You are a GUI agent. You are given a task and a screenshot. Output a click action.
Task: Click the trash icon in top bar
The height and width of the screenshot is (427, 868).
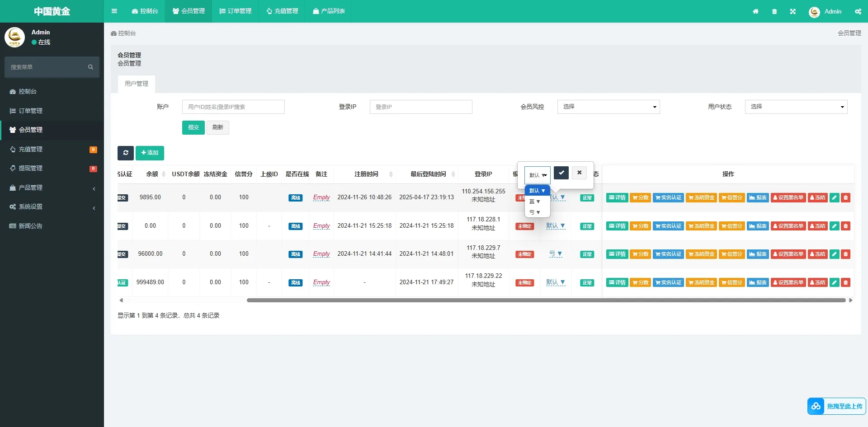click(774, 11)
